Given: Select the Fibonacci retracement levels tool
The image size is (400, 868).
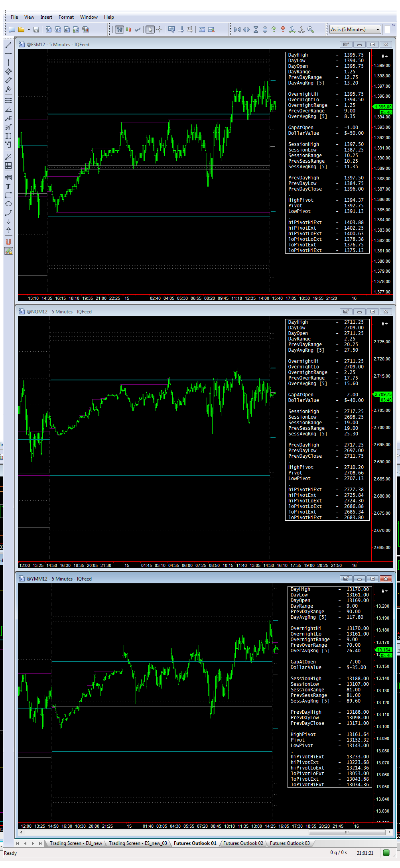Looking at the screenshot, I should coord(8,100).
